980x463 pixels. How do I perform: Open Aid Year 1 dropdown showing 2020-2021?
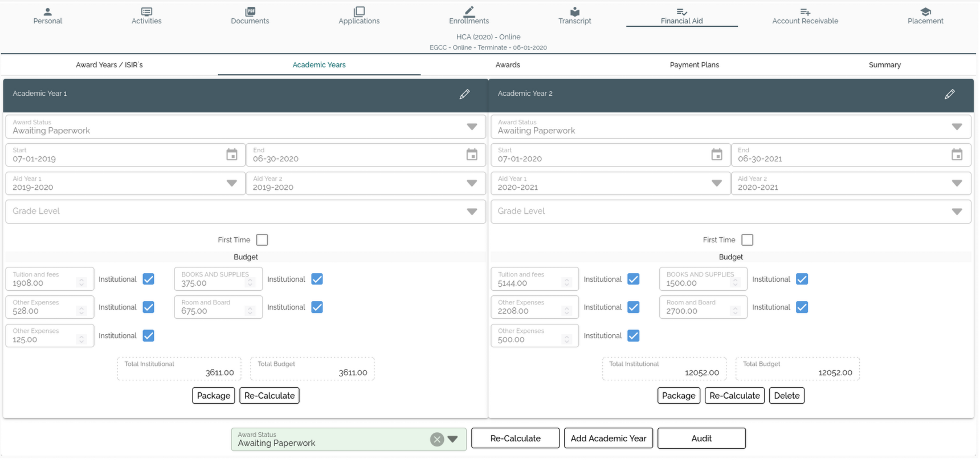pos(716,183)
